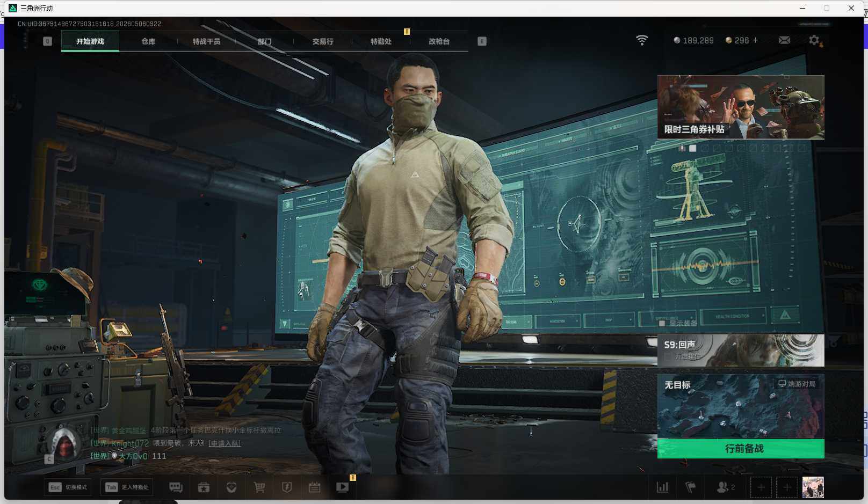868x504 pixels.
Task: Add more currency with the plus button
Action: click(755, 40)
